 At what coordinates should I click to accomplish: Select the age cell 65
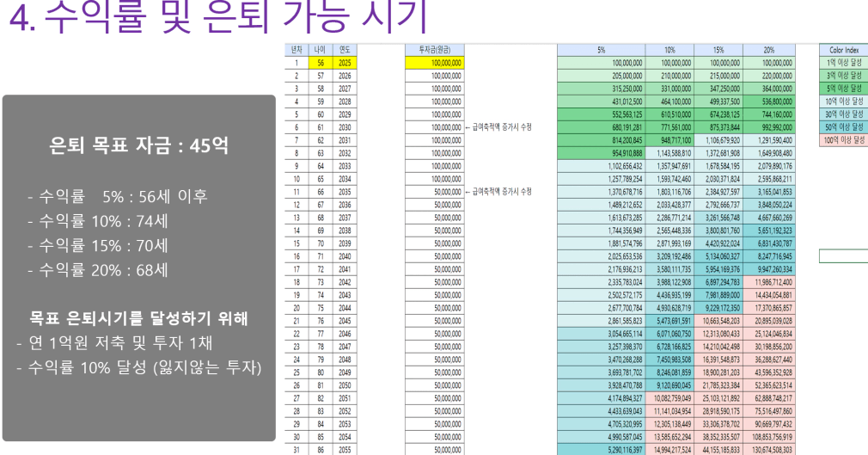[x=321, y=179]
